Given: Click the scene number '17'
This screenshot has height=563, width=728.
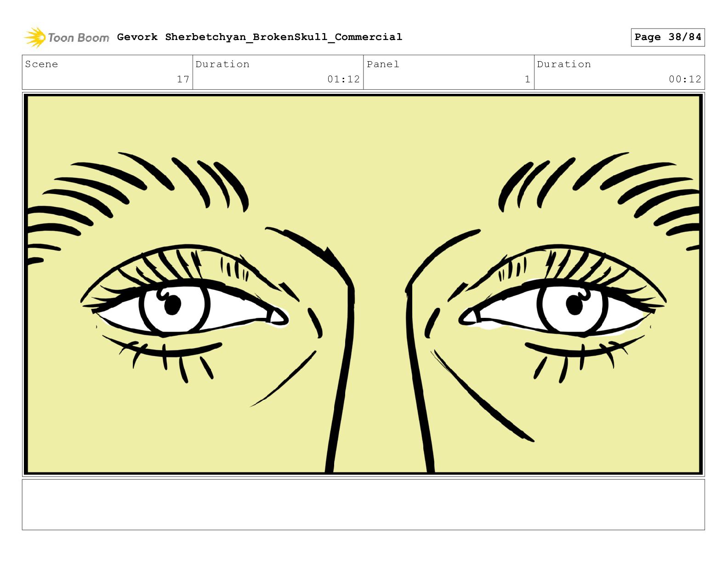Looking at the screenshot, I should (x=183, y=79).
